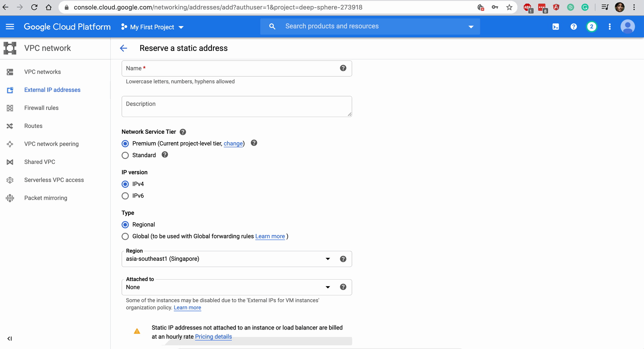Open the help question mark in header
Image resolution: width=644 pixels, height=349 pixels.
[574, 27]
